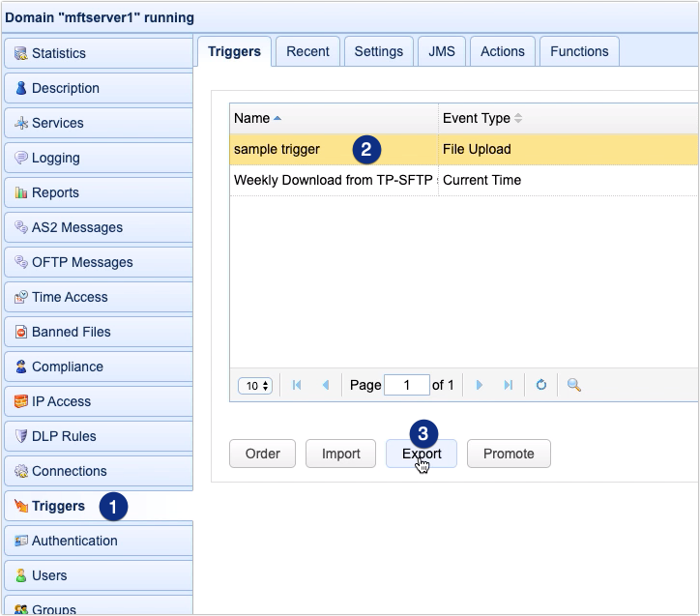
Task: Open Compliance in the sidebar
Action: [67, 367]
